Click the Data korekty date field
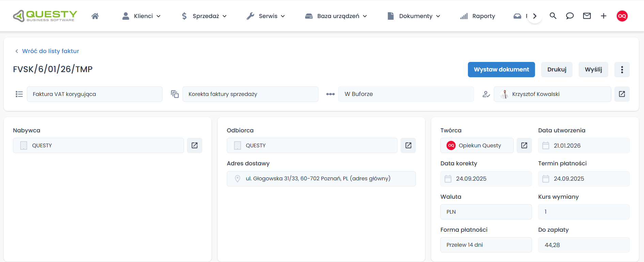This screenshot has height=262, width=644. [x=486, y=179]
